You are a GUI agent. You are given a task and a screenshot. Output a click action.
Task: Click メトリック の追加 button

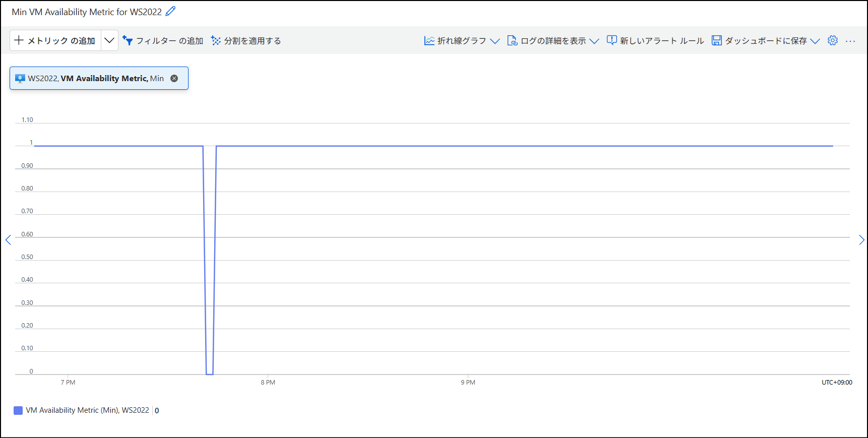click(x=55, y=40)
